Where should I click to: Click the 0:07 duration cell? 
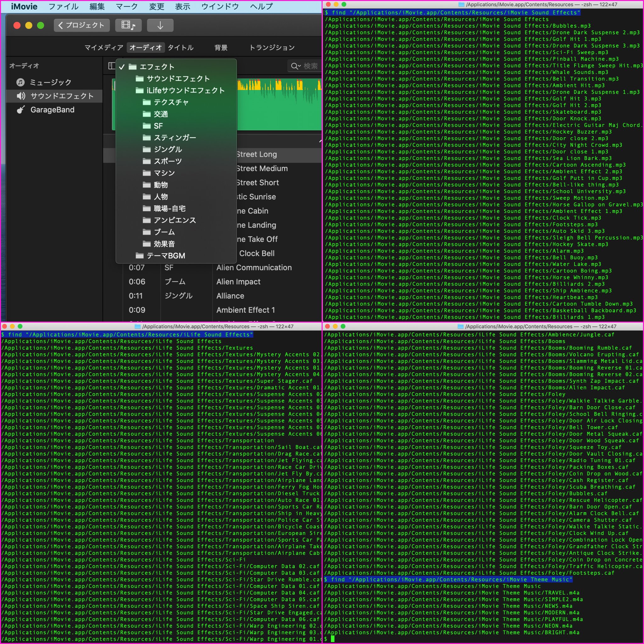click(137, 268)
